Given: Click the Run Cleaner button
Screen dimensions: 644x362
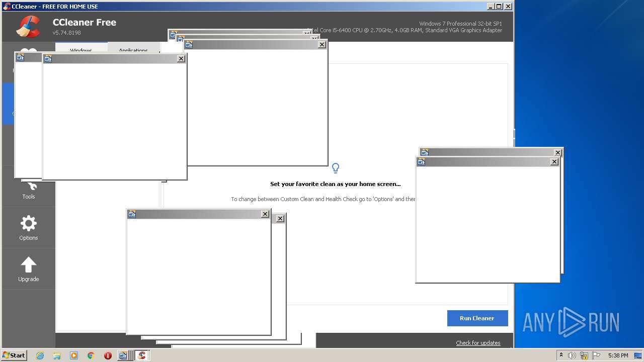Looking at the screenshot, I should click(477, 318).
